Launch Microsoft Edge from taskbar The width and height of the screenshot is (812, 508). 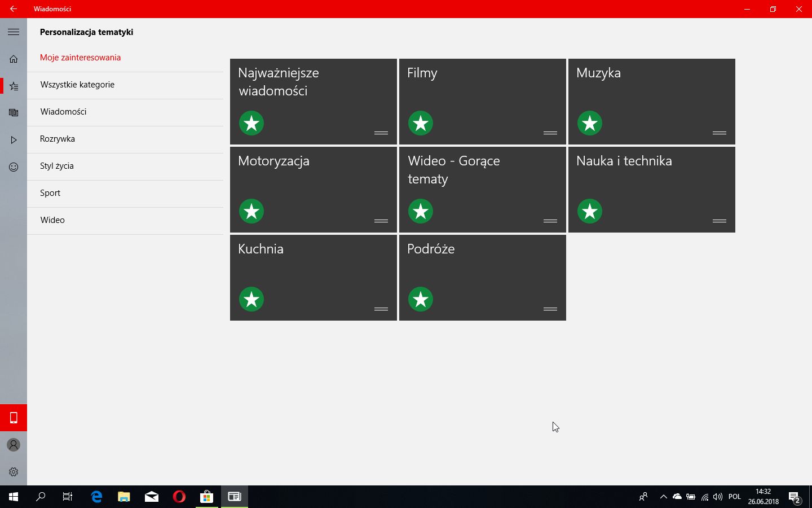[x=96, y=497]
